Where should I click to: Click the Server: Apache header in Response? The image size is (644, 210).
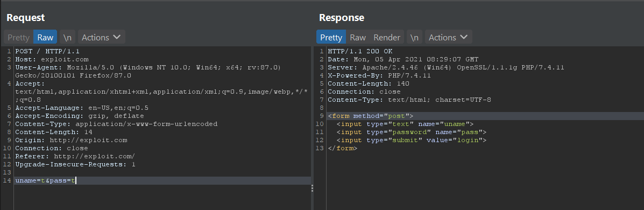point(446,67)
